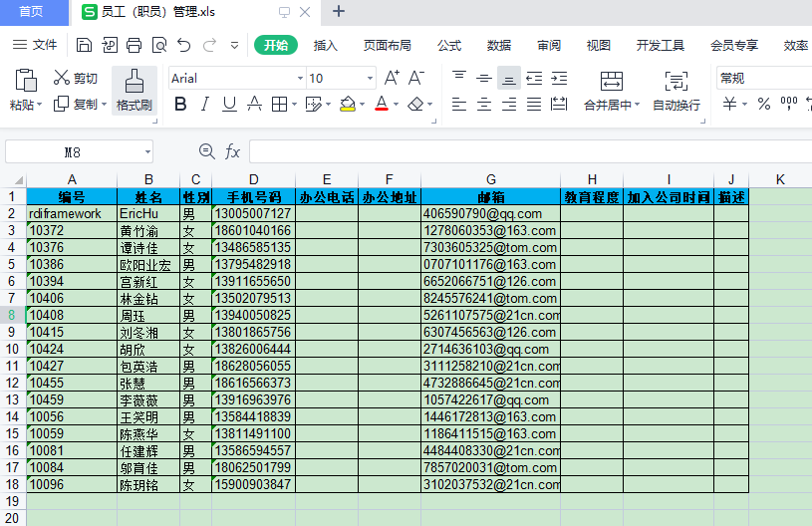Click the Print Preview icon

158,45
